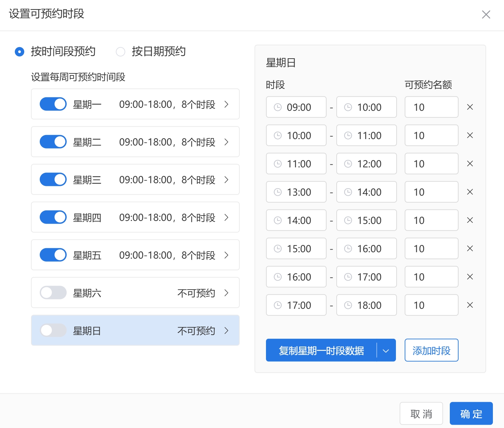Click clock icon in 10:00 start field
The width and height of the screenshot is (504, 428).
[x=278, y=135]
